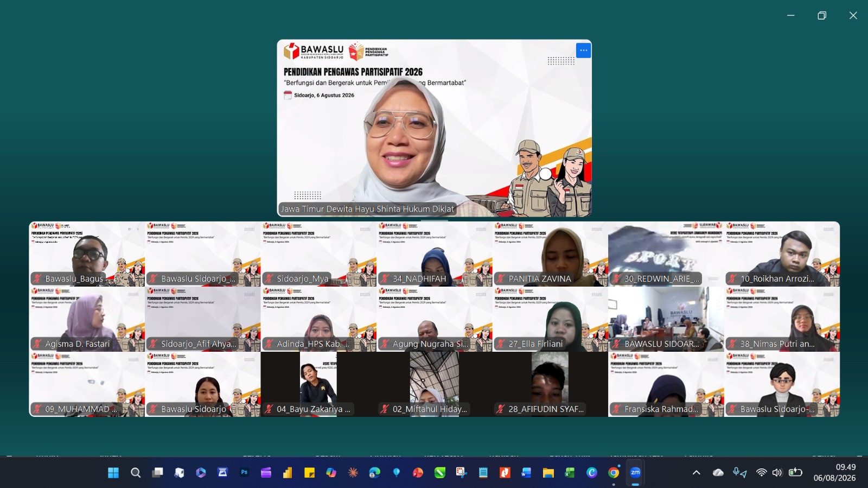The height and width of the screenshot is (488, 868).
Task: Select the Bawaslu_Bagus participant tile
Action: (87, 254)
